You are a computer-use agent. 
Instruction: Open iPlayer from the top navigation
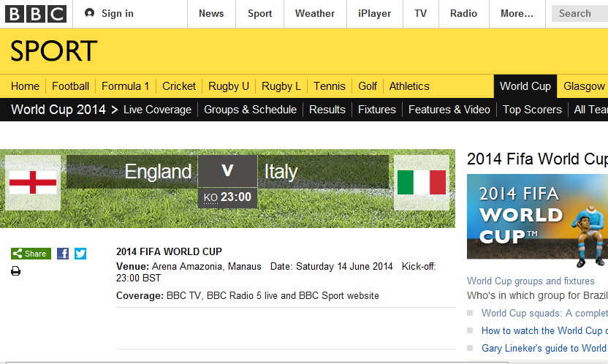(x=374, y=13)
